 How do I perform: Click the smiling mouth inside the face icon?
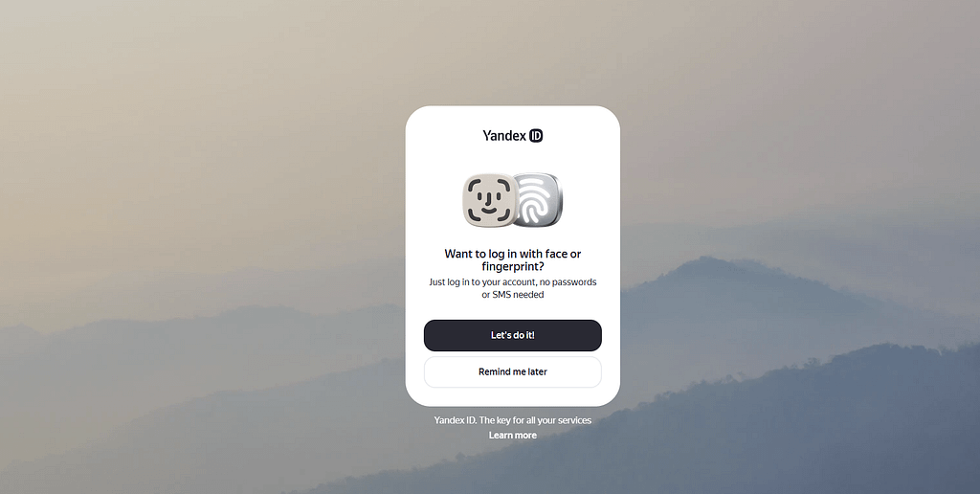tap(487, 208)
